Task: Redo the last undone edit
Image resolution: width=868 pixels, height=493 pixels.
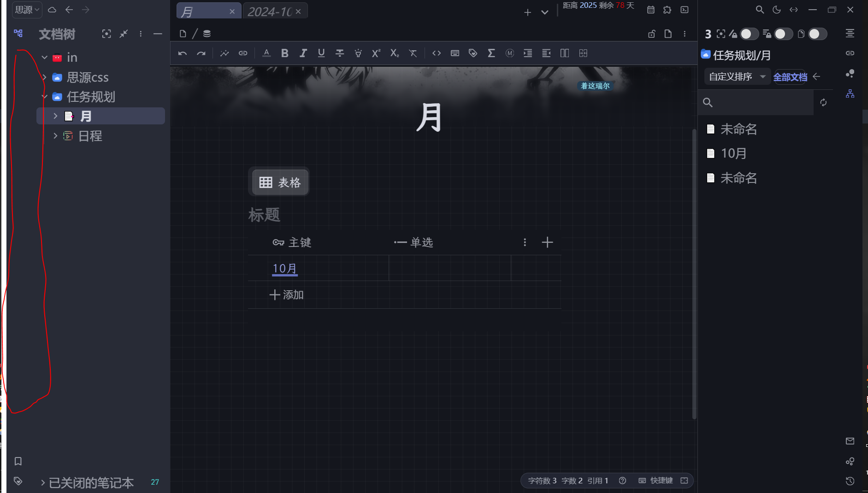Action: click(201, 53)
